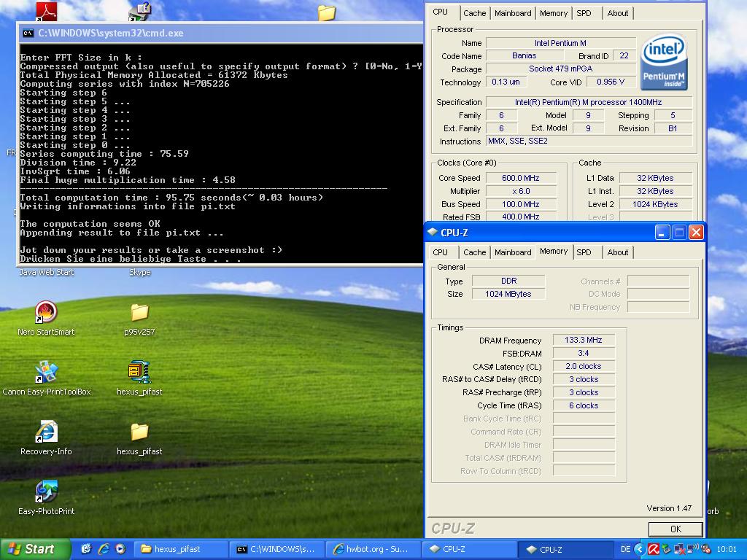Click the Avira umbrella tray icon
The height and width of the screenshot is (560, 747).
click(654, 549)
